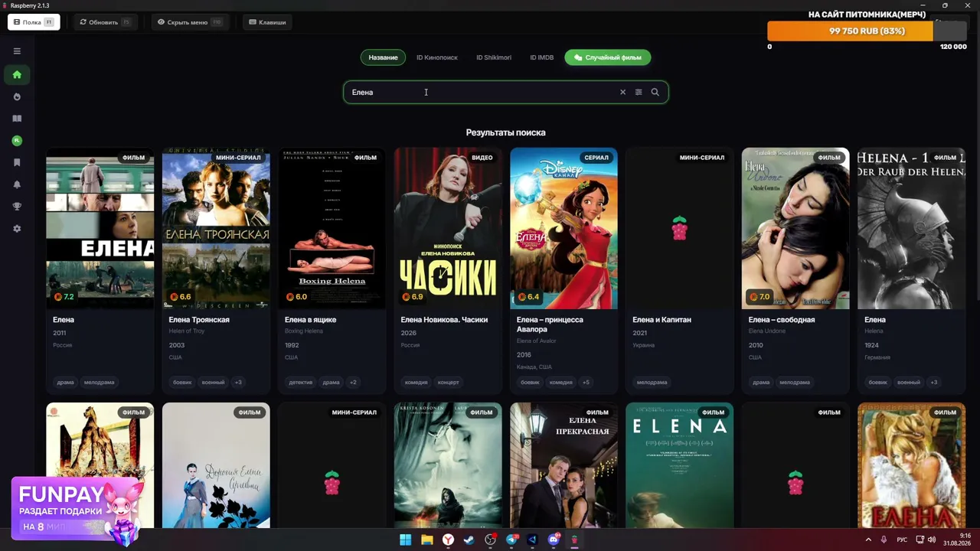Image resolution: width=980 pixels, height=551 pixels.
Task: Open the Елена Троянская poster
Action: (216, 228)
